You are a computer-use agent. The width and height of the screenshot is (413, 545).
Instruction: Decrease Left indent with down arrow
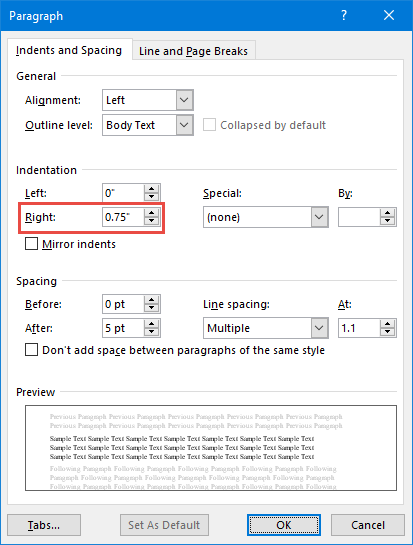(x=152, y=197)
